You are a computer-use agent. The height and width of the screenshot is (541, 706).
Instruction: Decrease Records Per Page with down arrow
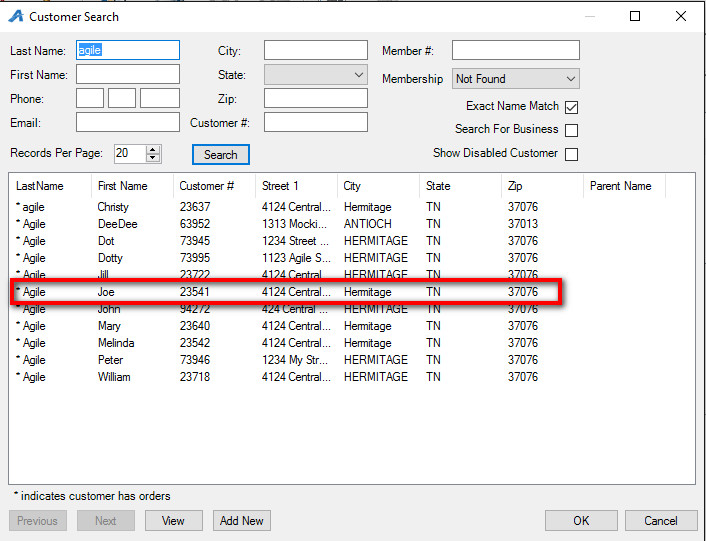click(x=153, y=158)
